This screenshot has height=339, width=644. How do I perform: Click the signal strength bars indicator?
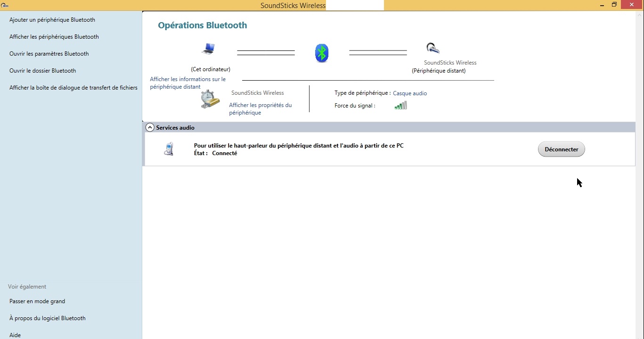click(400, 106)
